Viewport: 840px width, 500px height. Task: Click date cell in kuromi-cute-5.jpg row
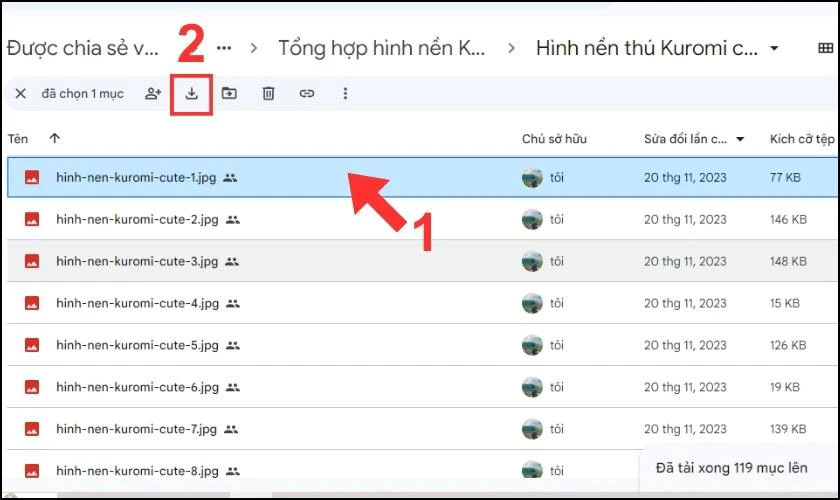click(685, 345)
